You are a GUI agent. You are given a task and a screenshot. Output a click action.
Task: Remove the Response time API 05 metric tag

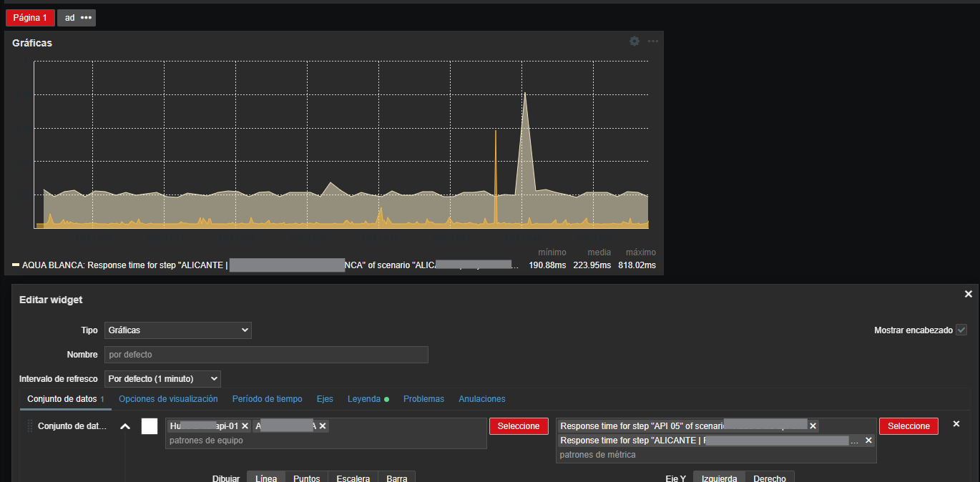pyautogui.click(x=813, y=426)
